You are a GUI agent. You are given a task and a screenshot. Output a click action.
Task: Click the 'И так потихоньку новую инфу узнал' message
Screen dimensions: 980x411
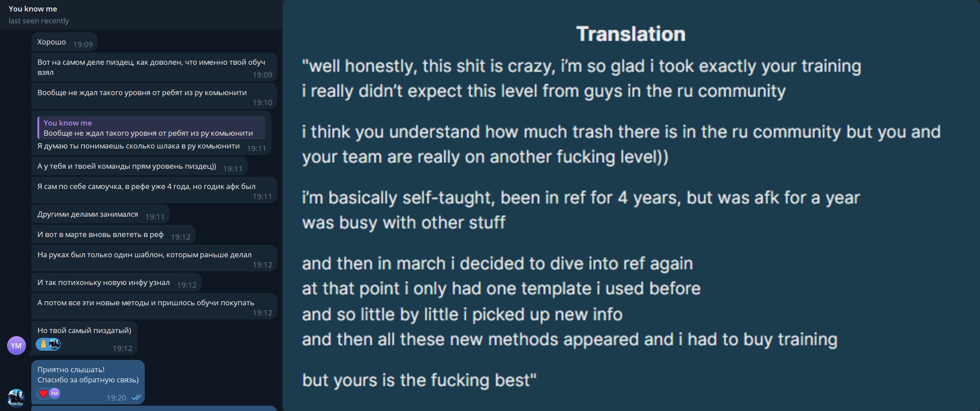(103, 283)
